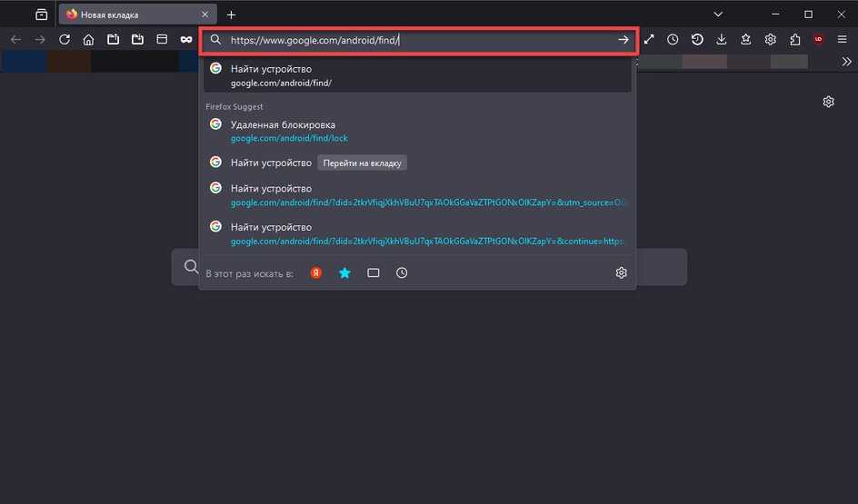Image resolution: width=858 pixels, height=504 pixels.
Task: Open settings gear in the toolbar
Action: pyautogui.click(x=771, y=39)
